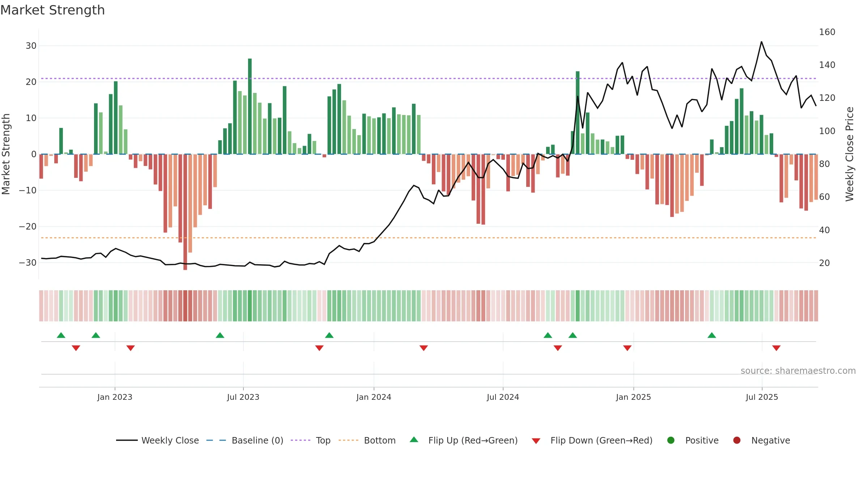This screenshot has height=488, width=868.
Task: Click the purple dotted Top legend line
Action: (301, 440)
